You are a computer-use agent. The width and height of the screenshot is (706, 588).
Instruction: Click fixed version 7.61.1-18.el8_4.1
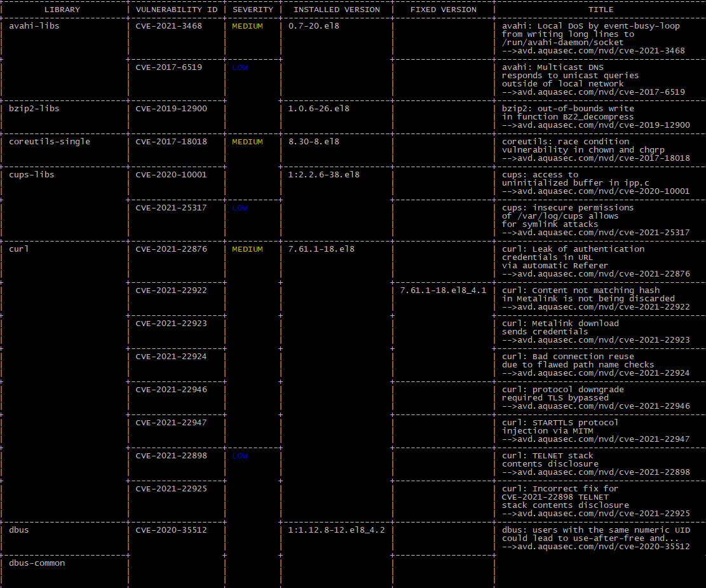point(443,290)
